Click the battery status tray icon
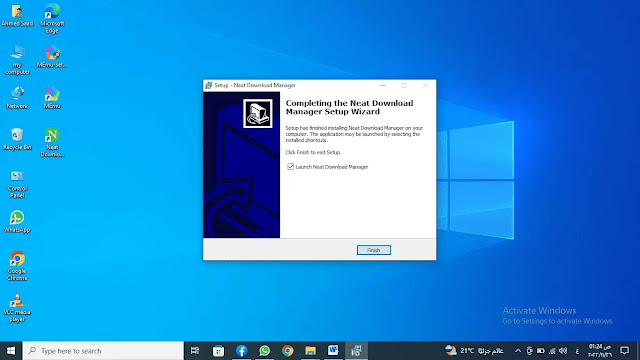640x360 pixels. (541, 351)
